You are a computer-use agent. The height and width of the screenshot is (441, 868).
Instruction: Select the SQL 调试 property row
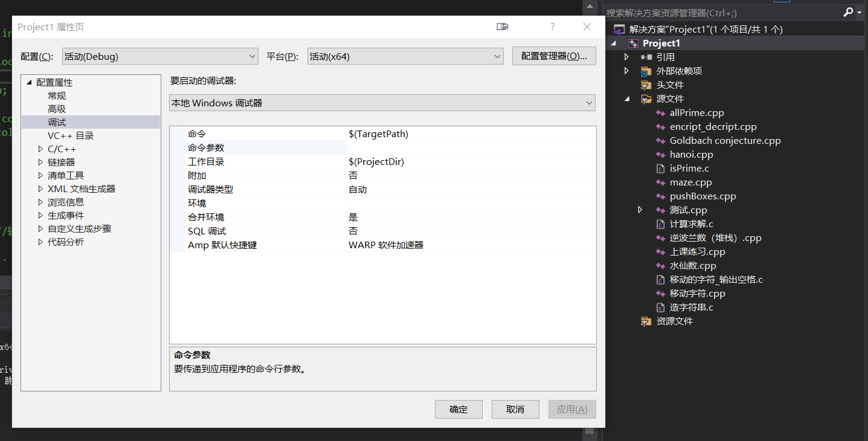[x=383, y=231]
